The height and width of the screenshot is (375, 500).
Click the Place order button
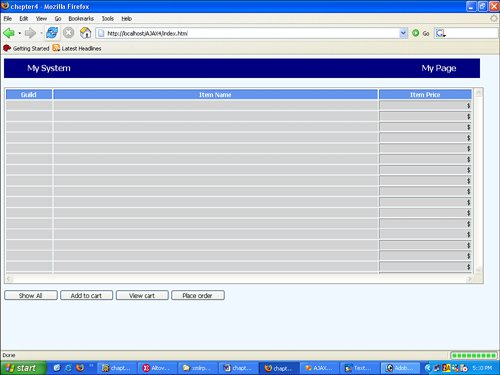[x=198, y=295]
